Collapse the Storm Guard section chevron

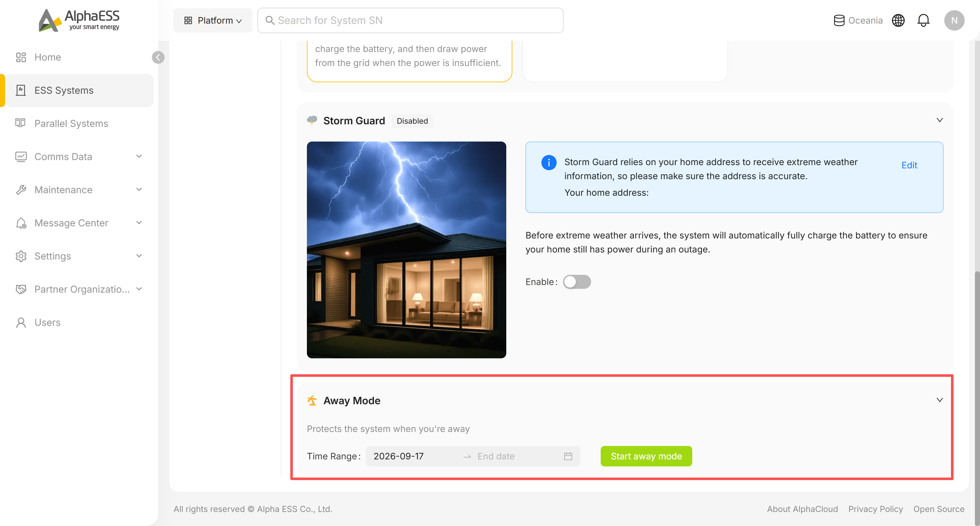[x=940, y=120]
